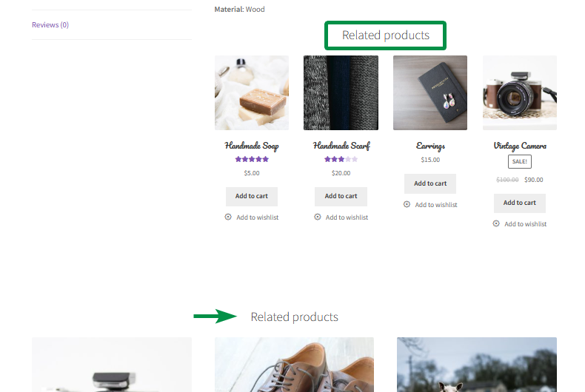Open the Earrings product thumbnail

[430, 92]
